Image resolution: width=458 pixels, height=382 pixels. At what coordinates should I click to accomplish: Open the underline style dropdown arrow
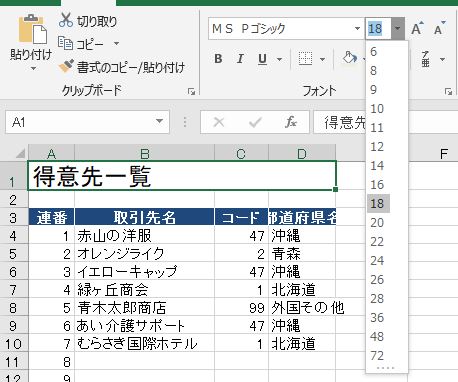(279, 59)
